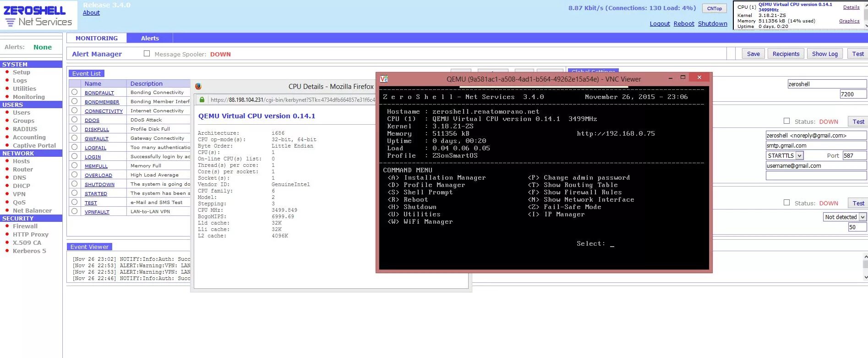
Task: Click the Description column header
Action: [147, 83]
